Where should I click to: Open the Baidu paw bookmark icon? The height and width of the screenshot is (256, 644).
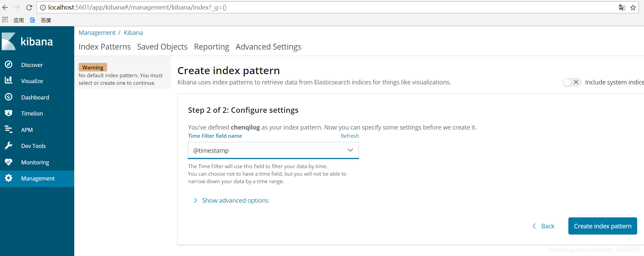33,20
